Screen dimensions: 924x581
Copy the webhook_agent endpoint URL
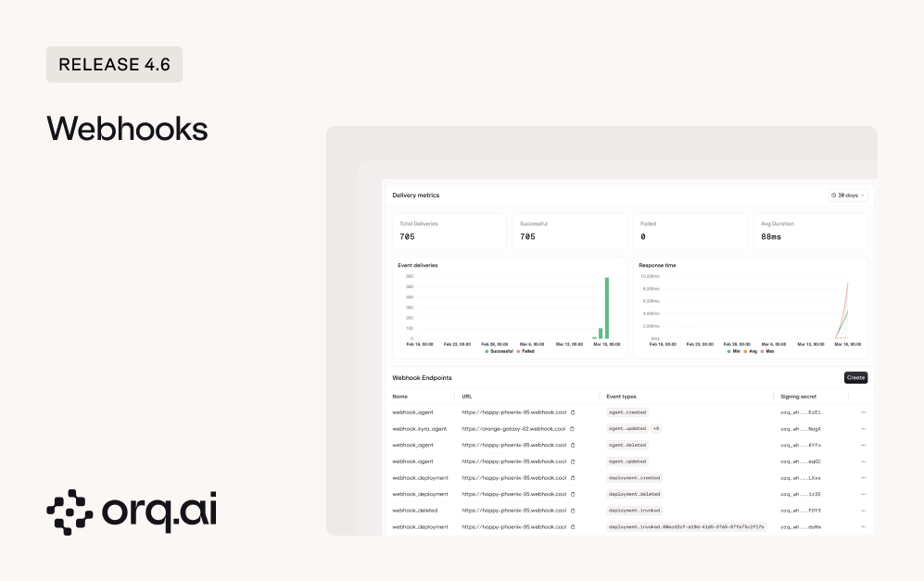click(574, 412)
